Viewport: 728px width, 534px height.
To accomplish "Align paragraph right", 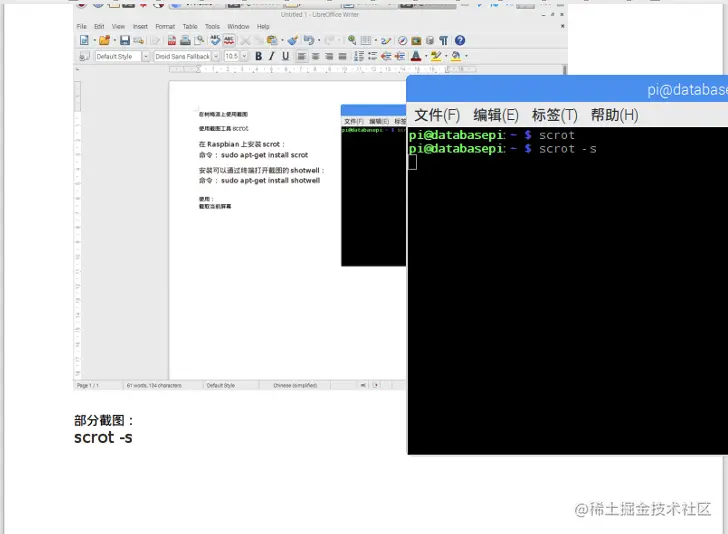I will [329, 56].
